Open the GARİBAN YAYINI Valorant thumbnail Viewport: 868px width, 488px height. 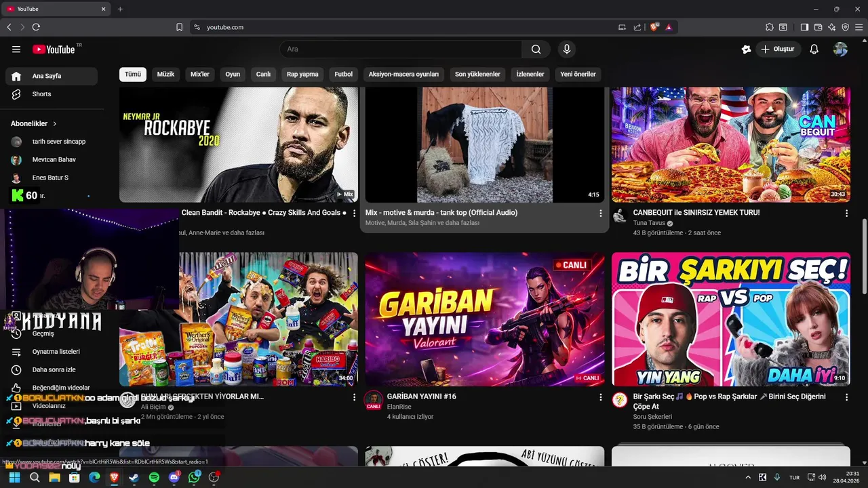485,319
